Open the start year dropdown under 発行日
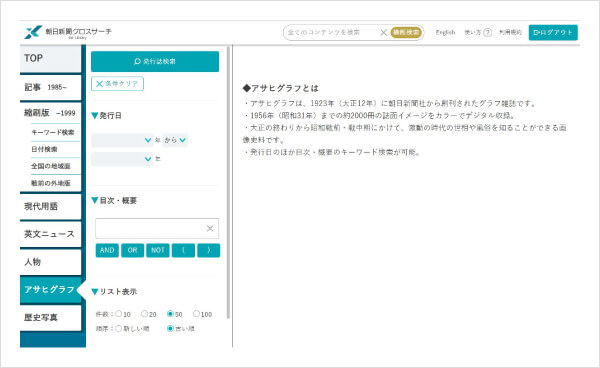Viewport: 600px width, 368px height. click(122, 140)
